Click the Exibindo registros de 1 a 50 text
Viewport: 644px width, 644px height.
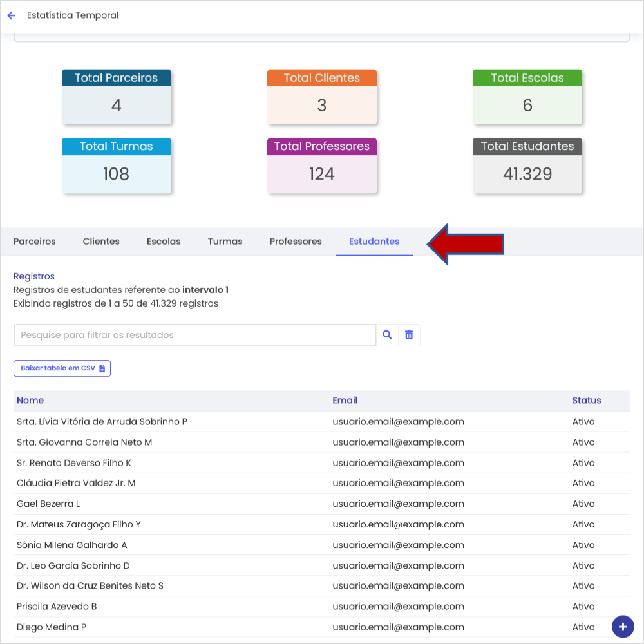pos(116,303)
